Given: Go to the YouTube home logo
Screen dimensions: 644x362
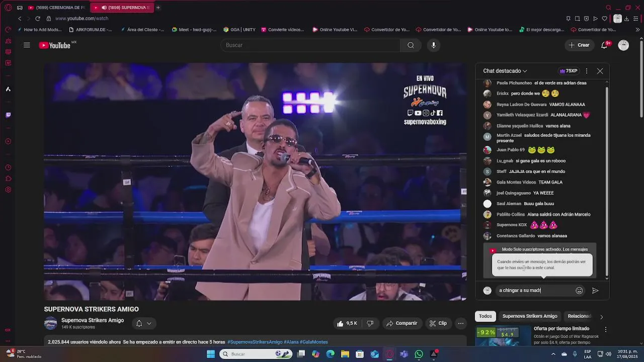Looking at the screenshot, I should 55,45.
